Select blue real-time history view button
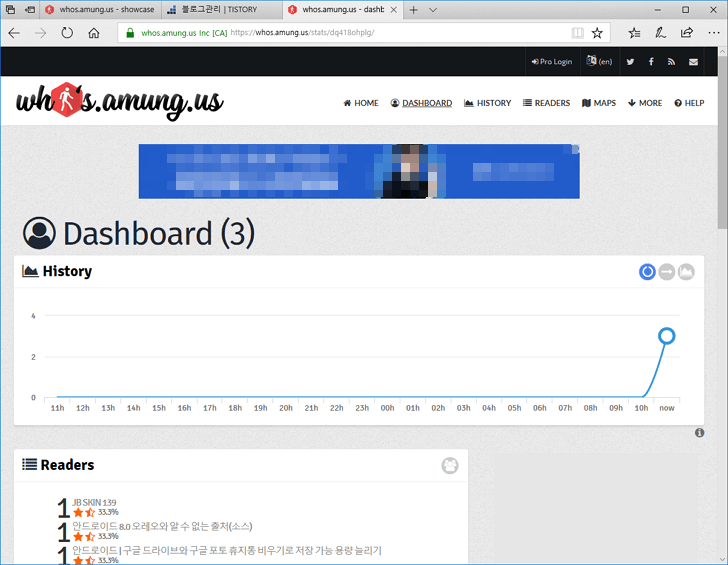Viewport: 728px width, 565px height. tap(647, 272)
